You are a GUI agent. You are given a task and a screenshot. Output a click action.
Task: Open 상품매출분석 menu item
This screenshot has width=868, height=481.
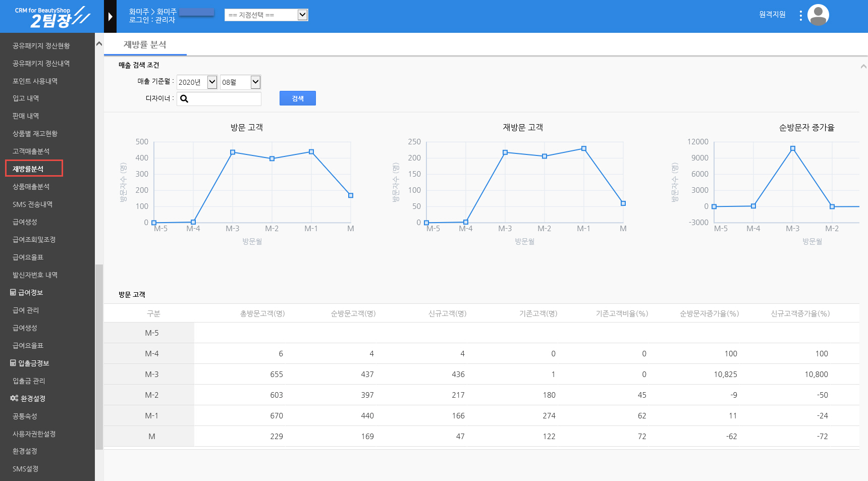31,187
